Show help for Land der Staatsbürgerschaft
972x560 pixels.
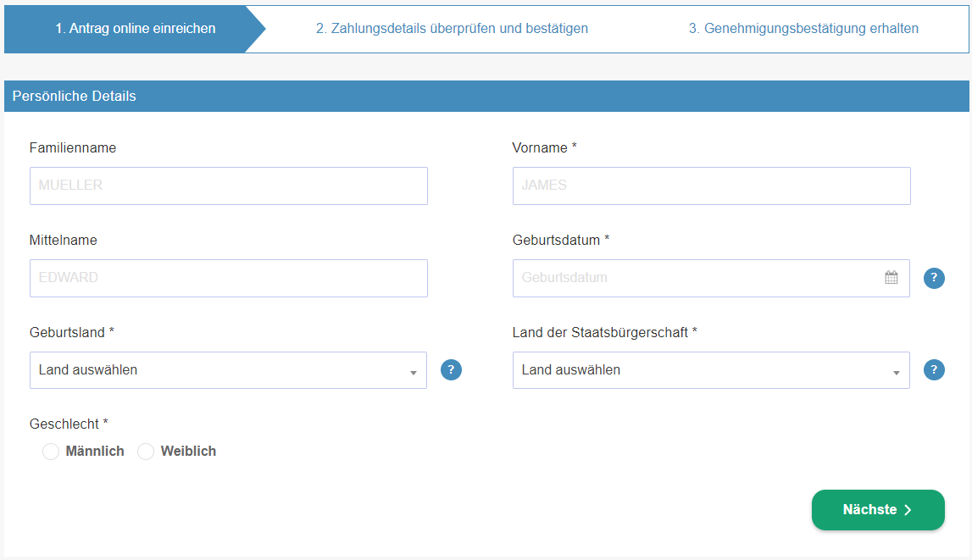coord(934,370)
